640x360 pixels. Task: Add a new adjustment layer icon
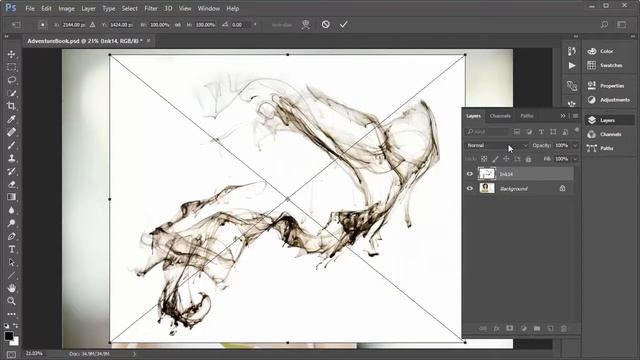[523, 328]
